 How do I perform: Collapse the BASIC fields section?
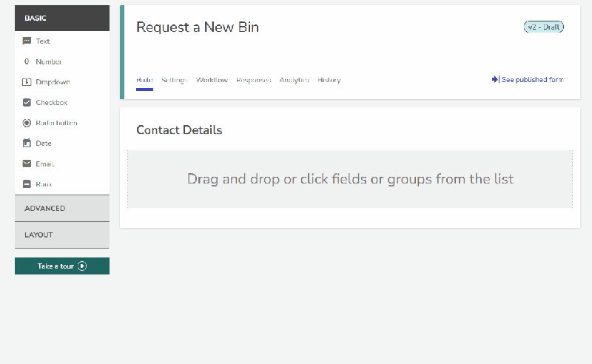coord(62,18)
